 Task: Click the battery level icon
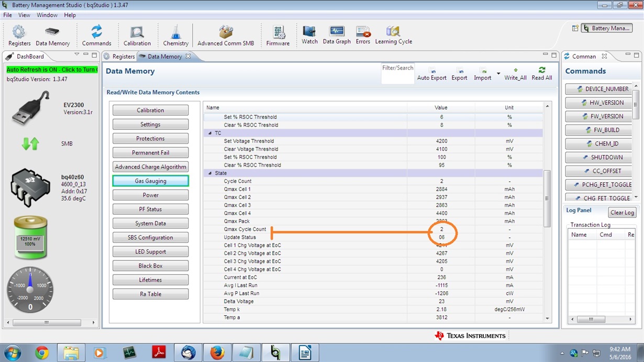pyautogui.click(x=30, y=238)
